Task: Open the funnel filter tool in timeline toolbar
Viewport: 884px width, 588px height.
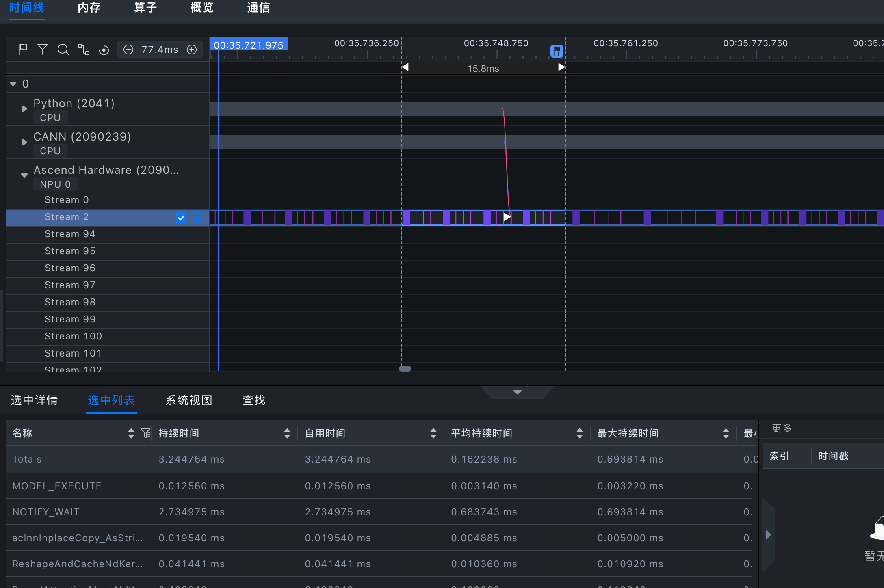Action: 43,50
